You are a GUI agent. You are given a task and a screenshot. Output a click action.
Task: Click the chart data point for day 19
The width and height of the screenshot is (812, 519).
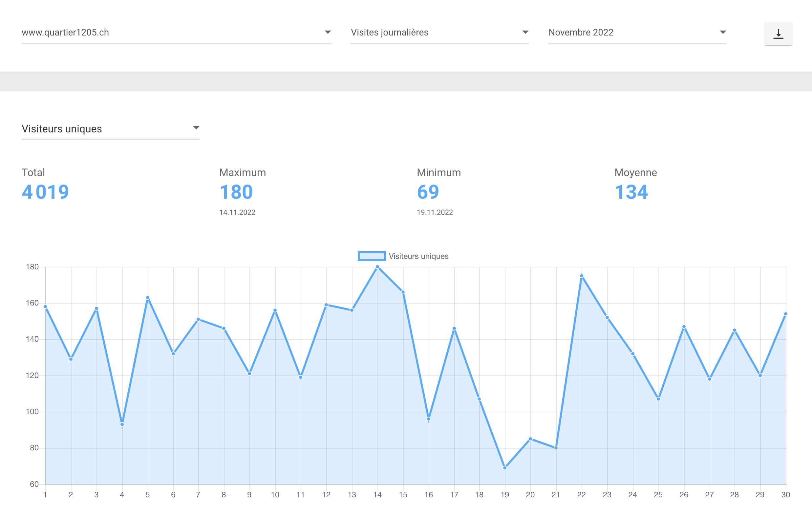[x=505, y=468]
